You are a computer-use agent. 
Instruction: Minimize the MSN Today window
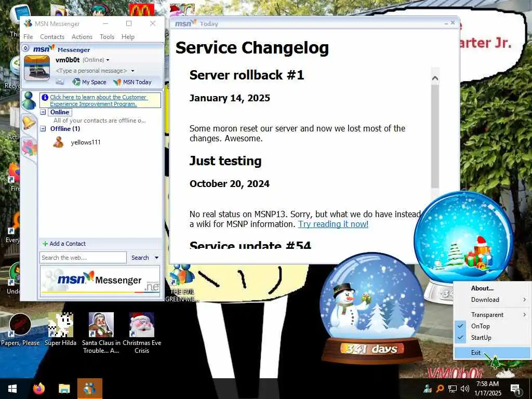446,23
